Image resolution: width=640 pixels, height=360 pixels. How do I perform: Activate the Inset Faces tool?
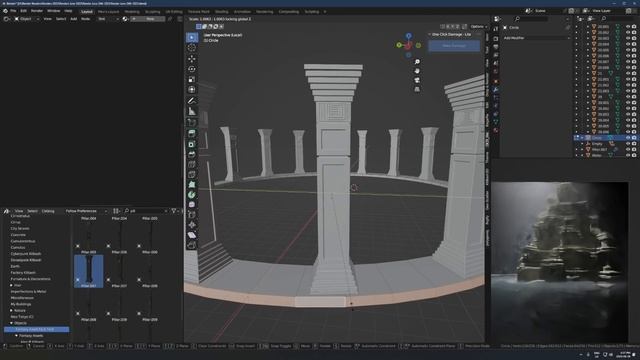point(192,144)
